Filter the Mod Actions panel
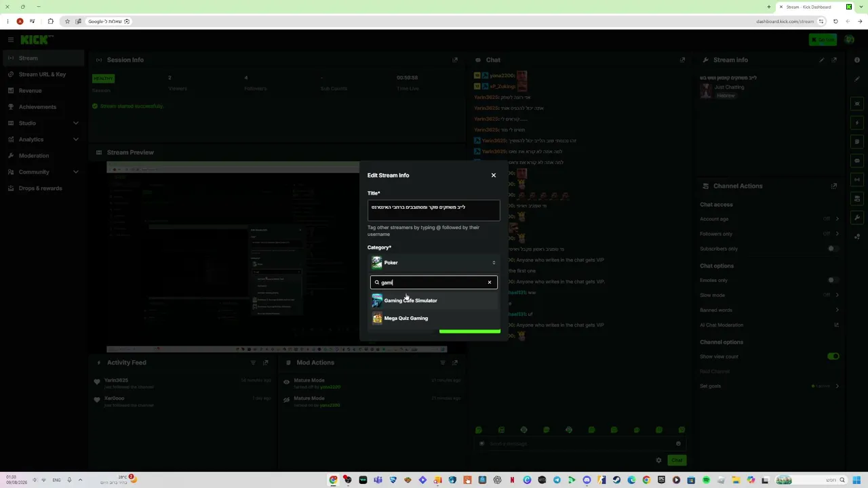868x488 pixels. [x=443, y=363]
